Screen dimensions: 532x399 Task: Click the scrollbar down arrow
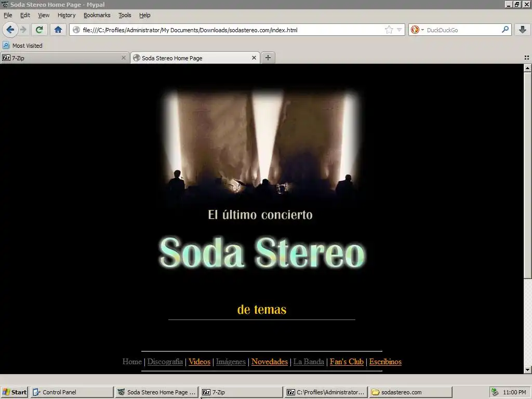[x=527, y=369]
